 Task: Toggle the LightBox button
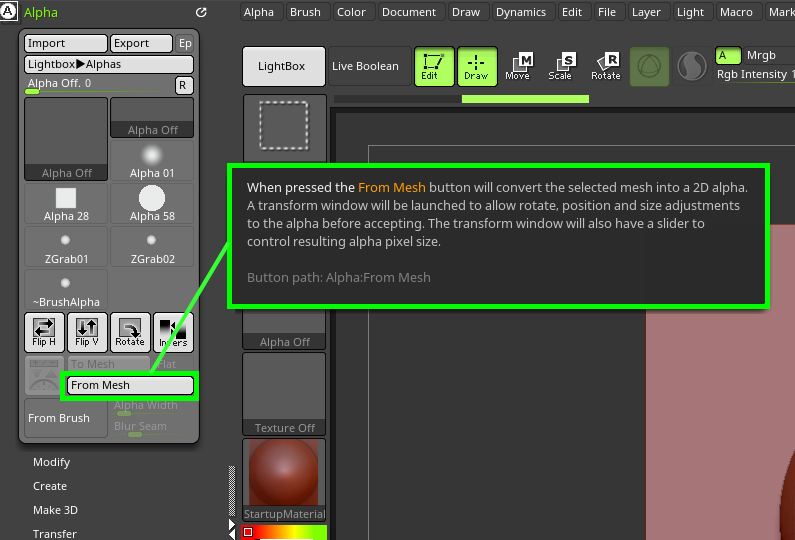(284, 66)
